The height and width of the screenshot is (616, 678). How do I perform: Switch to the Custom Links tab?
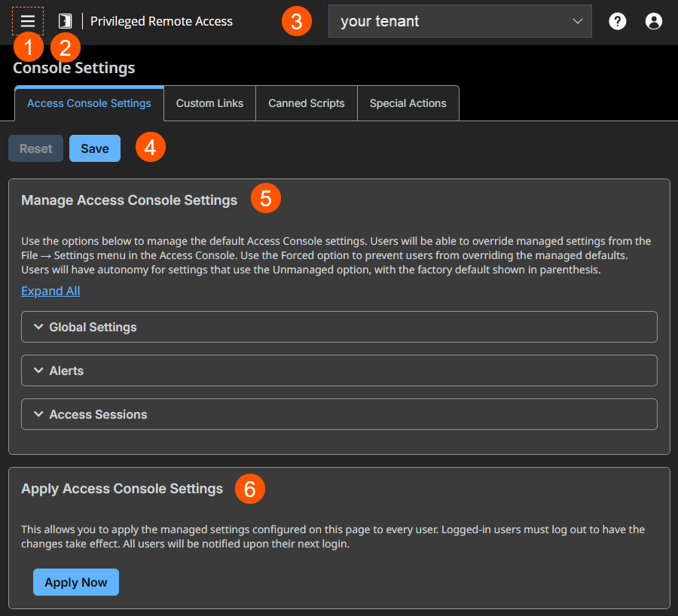point(209,103)
